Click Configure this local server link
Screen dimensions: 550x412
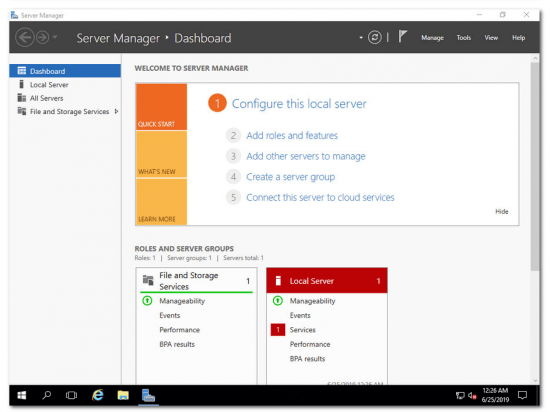coord(299,104)
